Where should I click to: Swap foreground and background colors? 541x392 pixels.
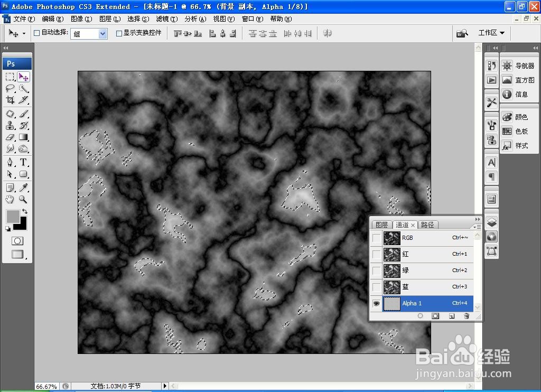coord(25,211)
